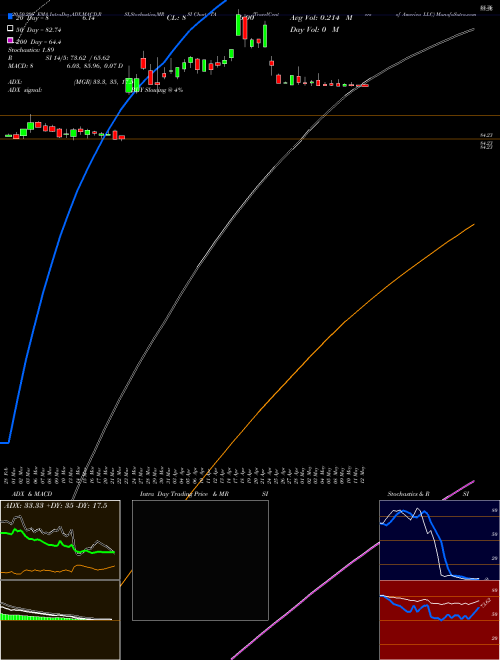
Task: Click the 'ADX: 33.33 +DY: 35 -DY: 17.5' readout
Action: 55,505
